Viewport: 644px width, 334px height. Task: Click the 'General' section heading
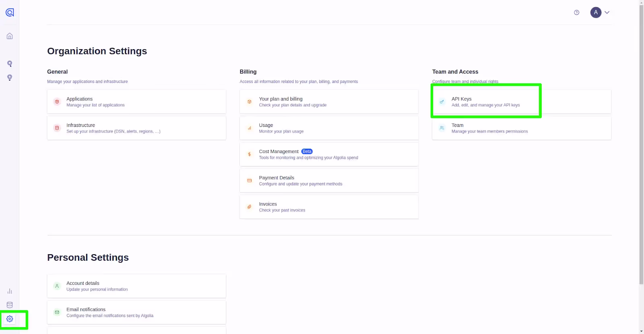[x=57, y=72]
